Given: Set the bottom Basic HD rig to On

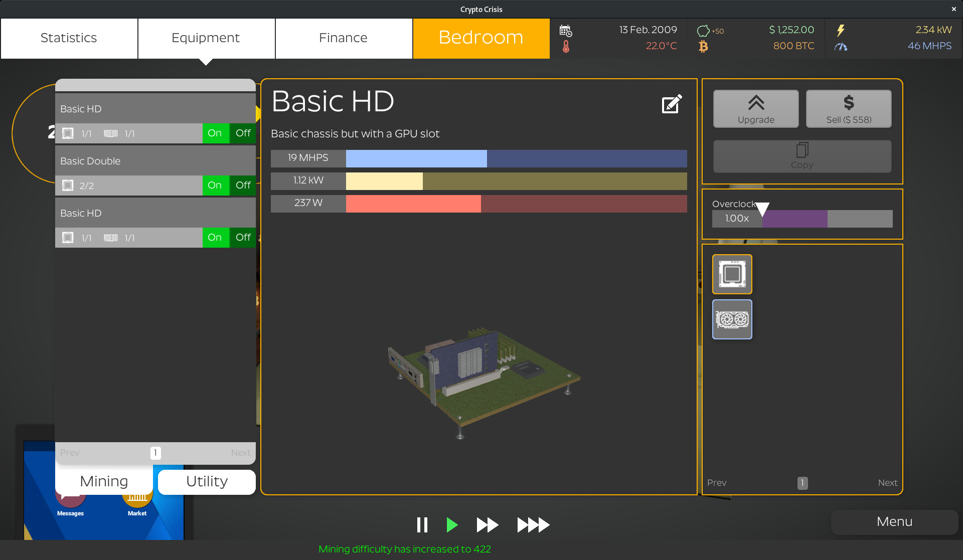Looking at the screenshot, I should tap(215, 237).
